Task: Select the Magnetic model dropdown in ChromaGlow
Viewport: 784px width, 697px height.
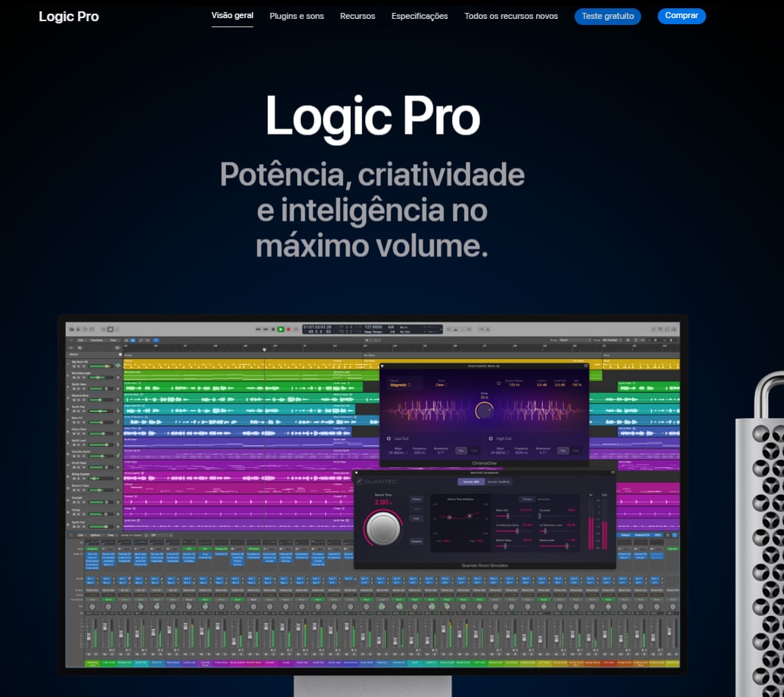Action: tap(400, 385)
